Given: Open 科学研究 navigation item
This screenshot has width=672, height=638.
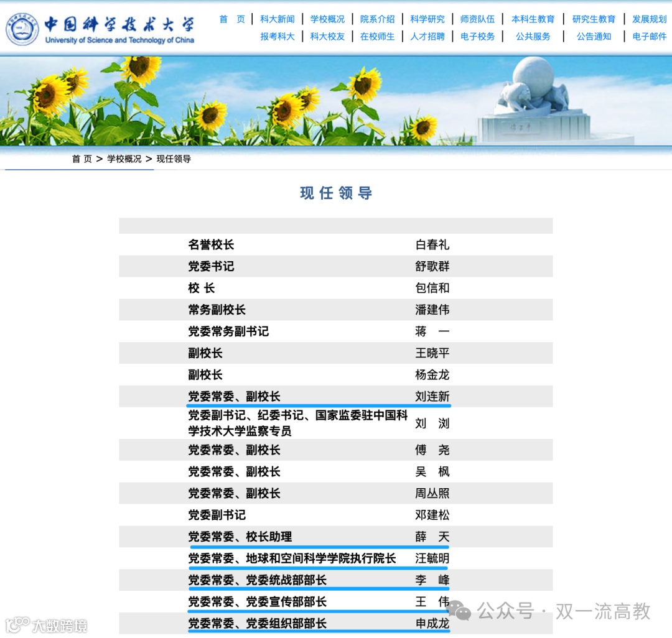Looking at the screenshot, I should pos(427,19).
